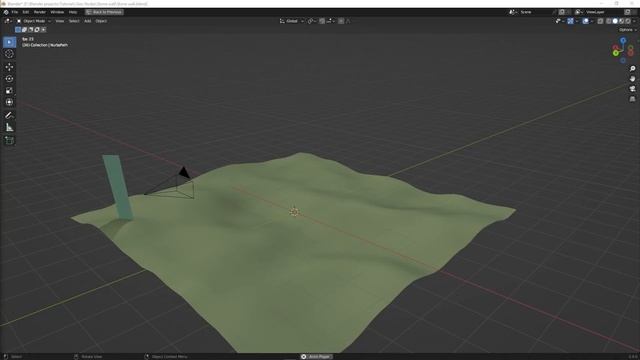The height and width of the screenshot is (360, 640).
Task: Open the Object Mode dropdown
Action: [33, 21]
